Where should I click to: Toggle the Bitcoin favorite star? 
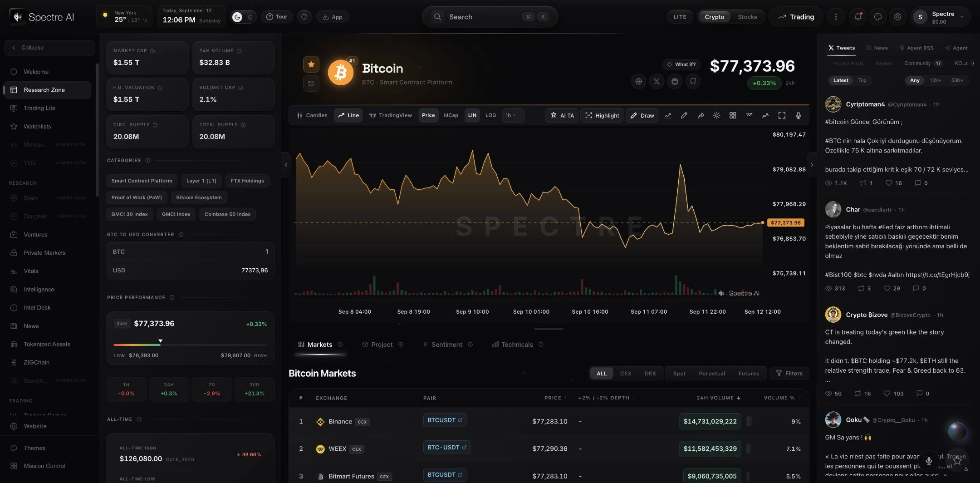click(x=311, y=64)
